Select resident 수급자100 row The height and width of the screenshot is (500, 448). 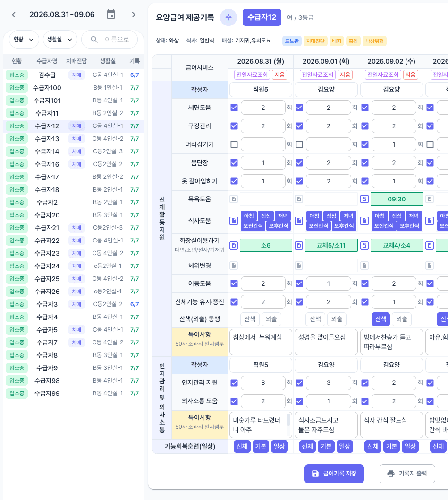73,88
